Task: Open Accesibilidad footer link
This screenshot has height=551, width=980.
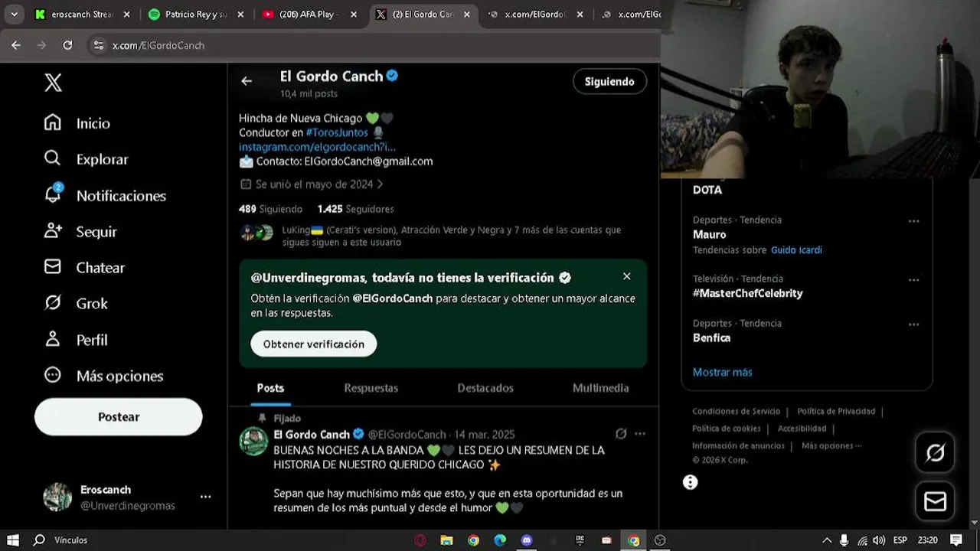Action: [802, 429]
